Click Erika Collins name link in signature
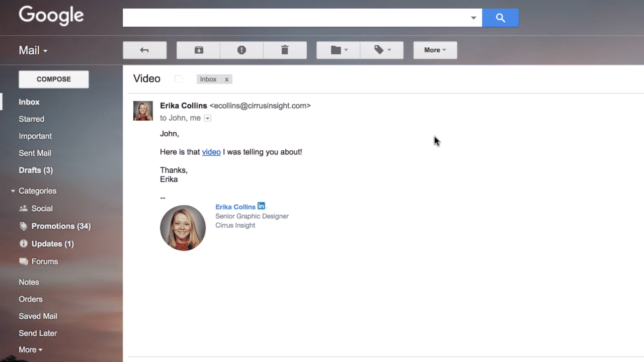The image size is (644, 362). coord(235,207)
